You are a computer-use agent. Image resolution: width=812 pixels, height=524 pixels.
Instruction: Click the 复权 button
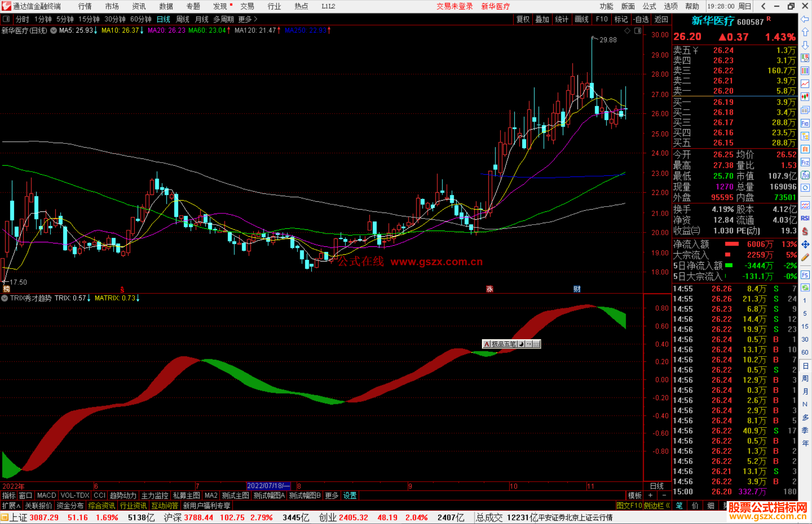523,19
